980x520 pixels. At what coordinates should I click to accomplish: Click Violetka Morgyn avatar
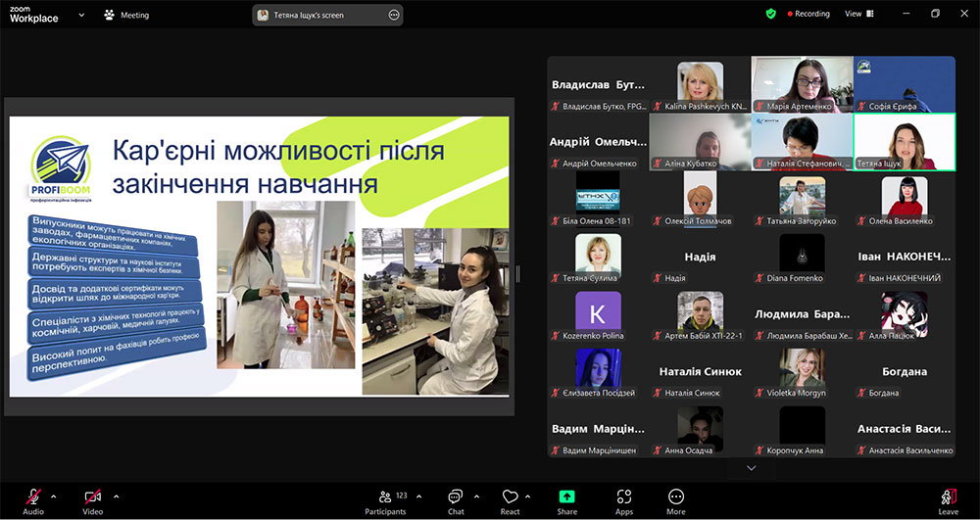(803, 369)
